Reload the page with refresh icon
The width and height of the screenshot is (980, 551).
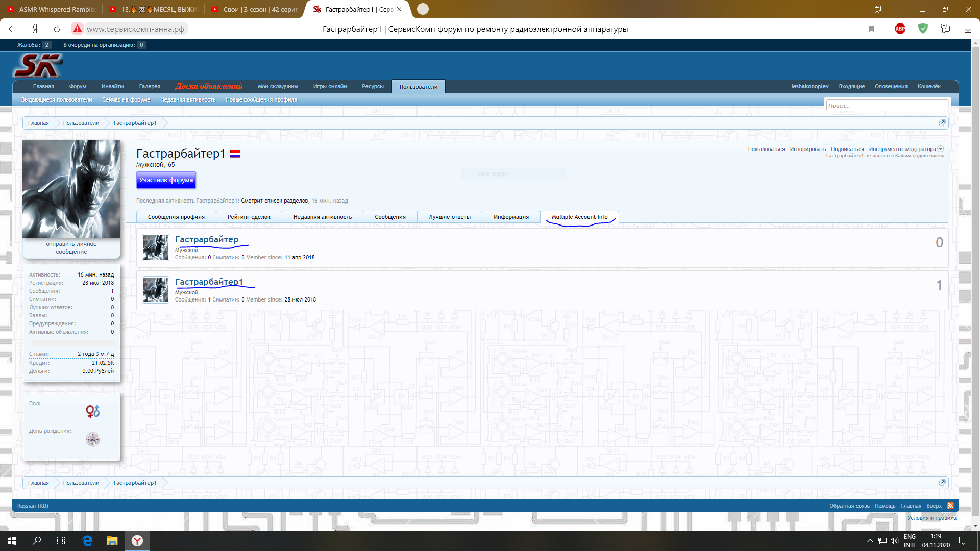(57, 29)
